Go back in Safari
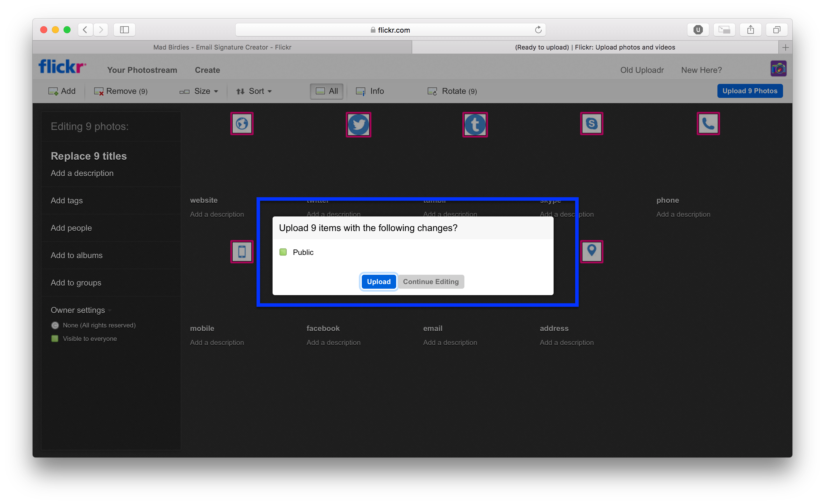Viewport: 825px width, 504px height. pyautogui.click(x=85, y=30)
